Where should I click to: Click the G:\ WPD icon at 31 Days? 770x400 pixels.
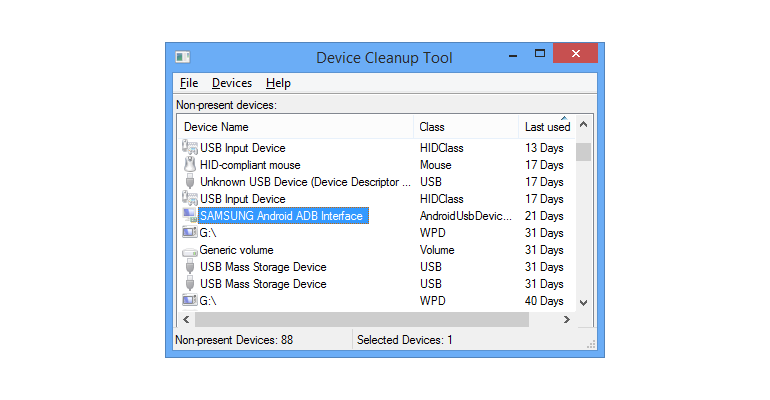(x=190, y=232)
